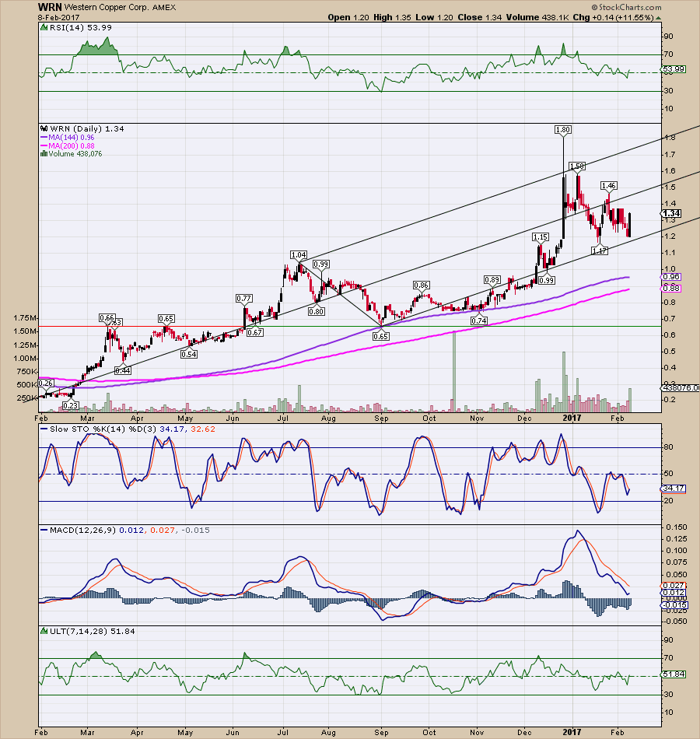Click the 0.96 MA(144) tag on right axis
700x739 pixels.
tap(672, 277)
